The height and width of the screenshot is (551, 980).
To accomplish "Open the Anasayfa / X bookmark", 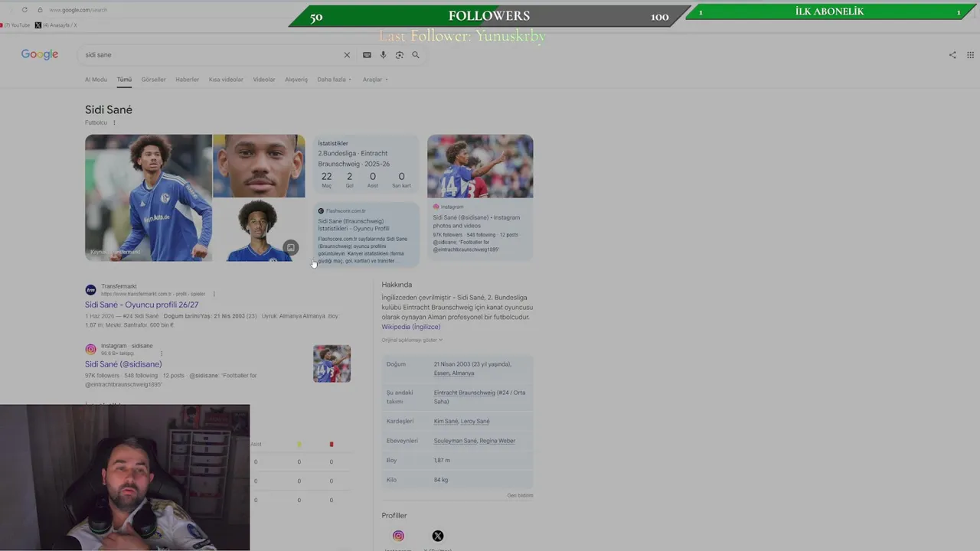I will coord(56,25).
